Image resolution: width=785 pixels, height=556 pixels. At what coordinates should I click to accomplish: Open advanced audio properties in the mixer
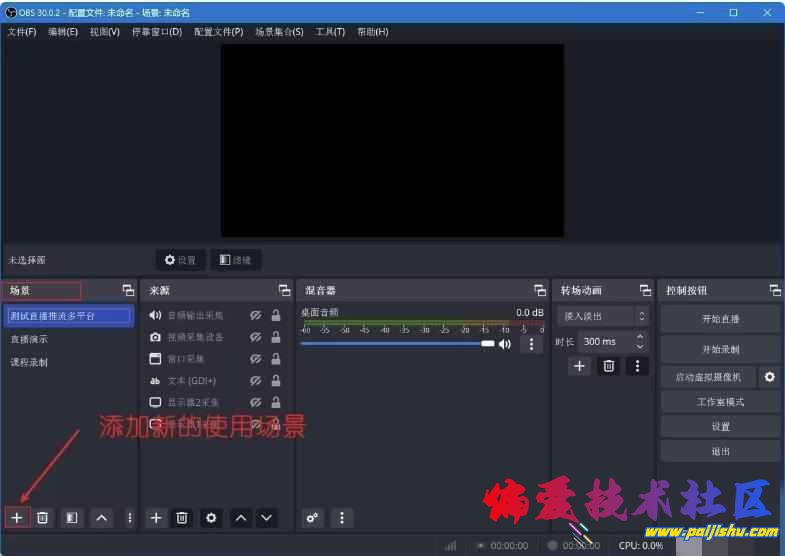click(313, 517)
